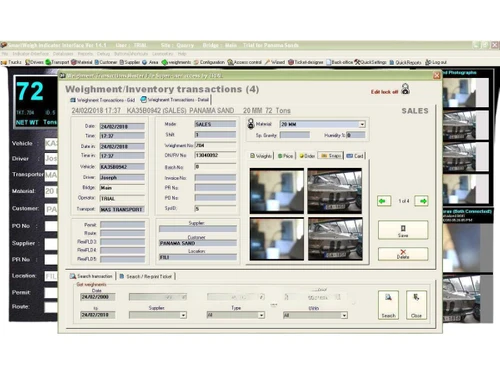Click the lock icon beside Material

coord(251,124)
